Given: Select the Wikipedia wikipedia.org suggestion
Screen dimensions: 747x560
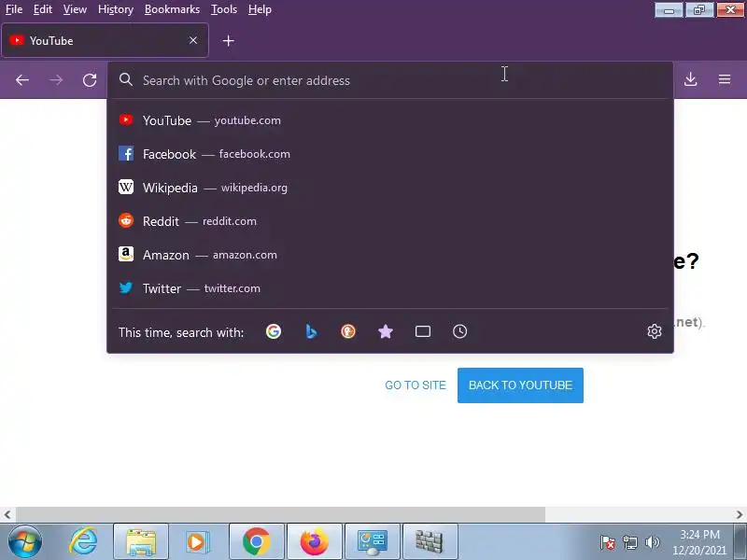Looking at the screenshot, I should (x=390, y=188).
